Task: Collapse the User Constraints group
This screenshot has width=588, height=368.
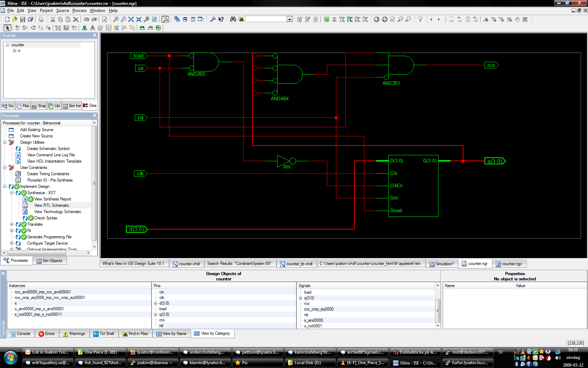Action: coord(5,168)
